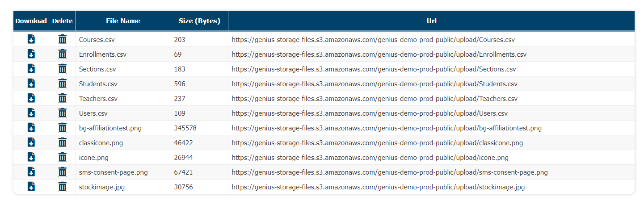Sort by File Name column header
Screen dimensions: 644x205
click(123, 21)
